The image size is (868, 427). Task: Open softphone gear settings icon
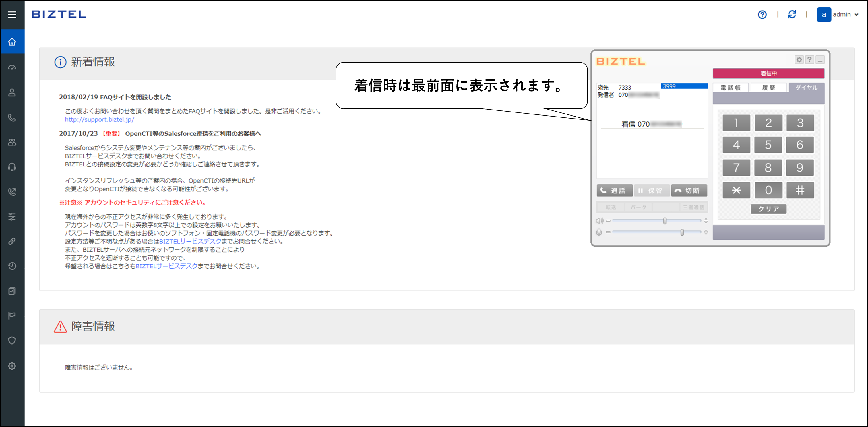coord(799,60)
